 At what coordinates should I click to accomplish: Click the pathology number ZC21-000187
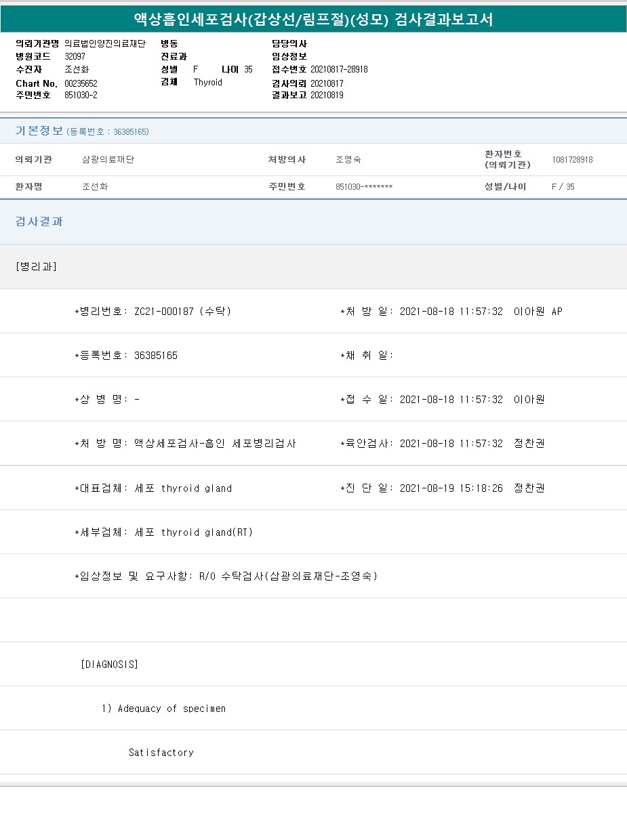(164, 312)
